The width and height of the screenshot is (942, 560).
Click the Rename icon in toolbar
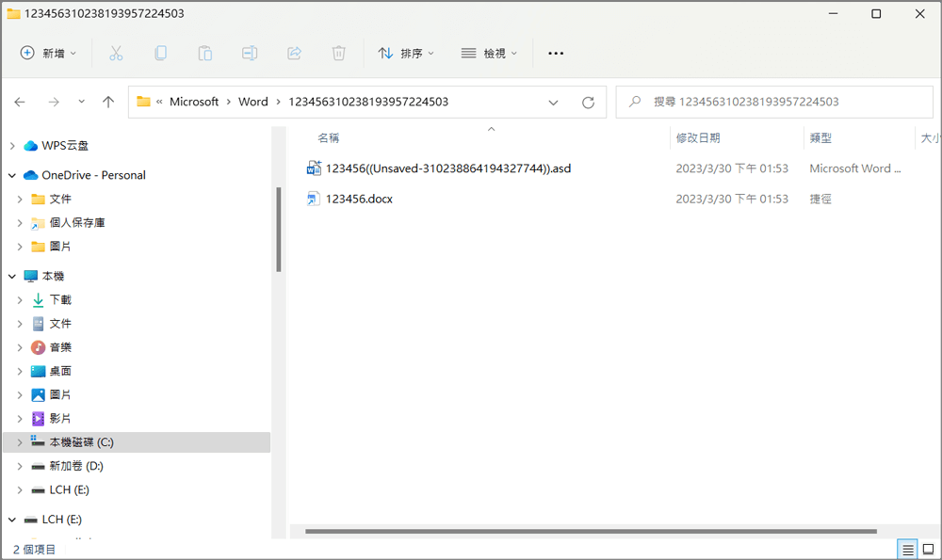tap(250, 54)
